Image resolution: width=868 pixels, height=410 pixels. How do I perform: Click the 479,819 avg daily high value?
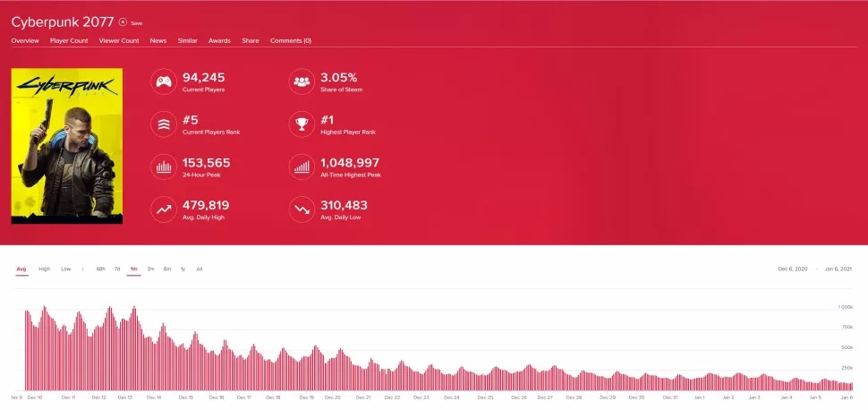click(206, 206)
